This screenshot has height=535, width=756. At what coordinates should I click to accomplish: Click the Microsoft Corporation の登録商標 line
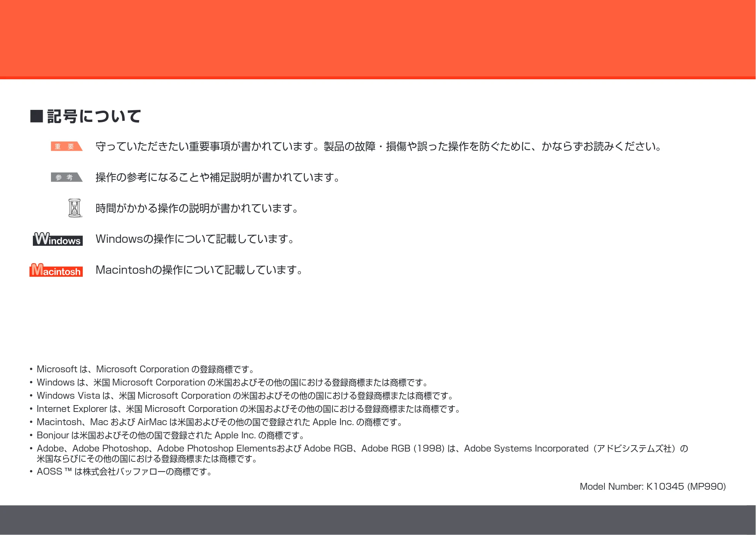[145, 369]
